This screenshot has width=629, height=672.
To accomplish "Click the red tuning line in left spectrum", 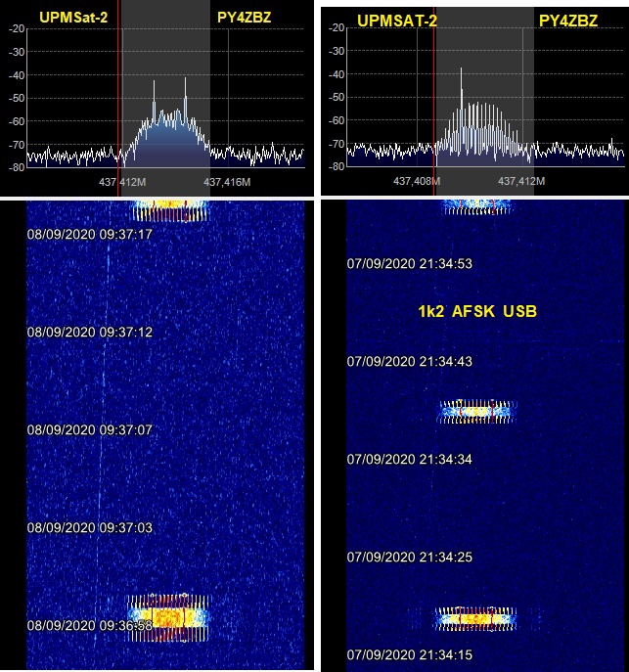I will coord(118,98).
